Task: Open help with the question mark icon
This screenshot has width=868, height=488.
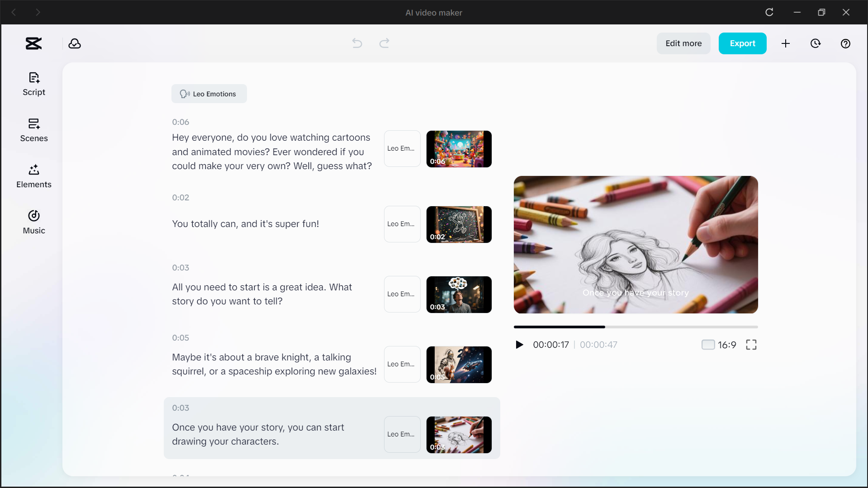Action: (845, 43)
